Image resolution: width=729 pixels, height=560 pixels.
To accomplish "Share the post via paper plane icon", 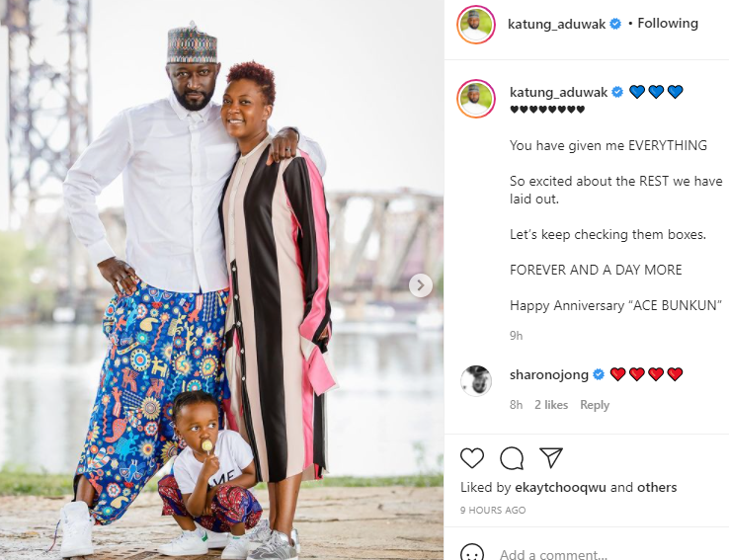I will 551,457.
